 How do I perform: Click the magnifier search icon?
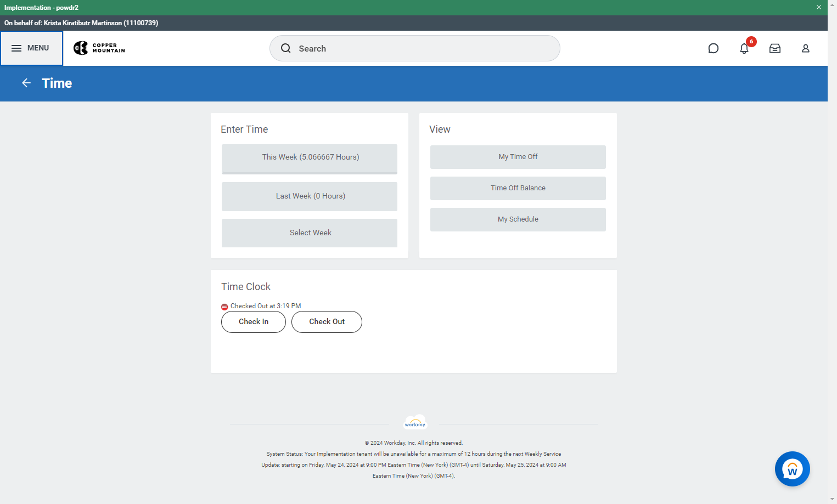[286, 48]
